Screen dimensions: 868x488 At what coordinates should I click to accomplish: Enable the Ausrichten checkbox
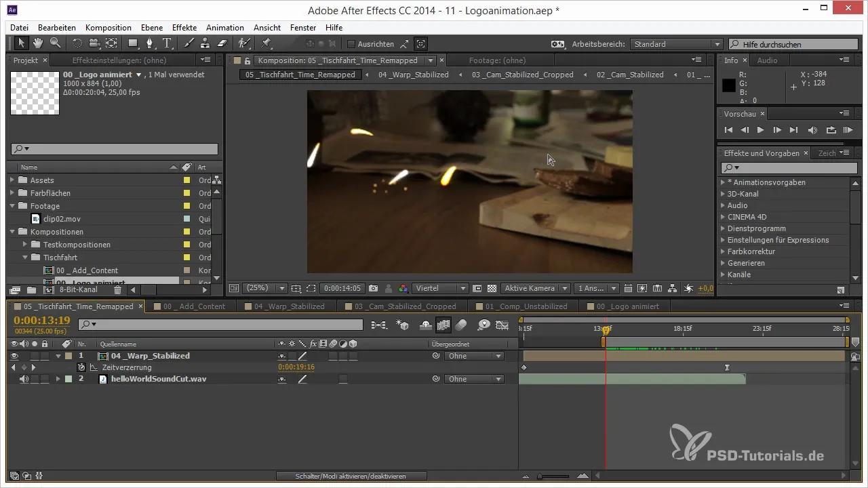[x=351, y=44]
